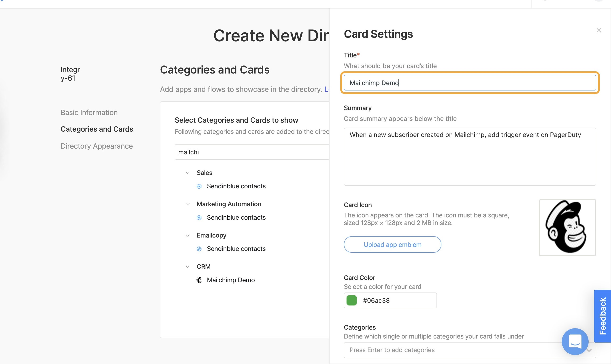Viewport: 611px width, 364px height.
Task: Click the Sales category label
Action: 204,173
